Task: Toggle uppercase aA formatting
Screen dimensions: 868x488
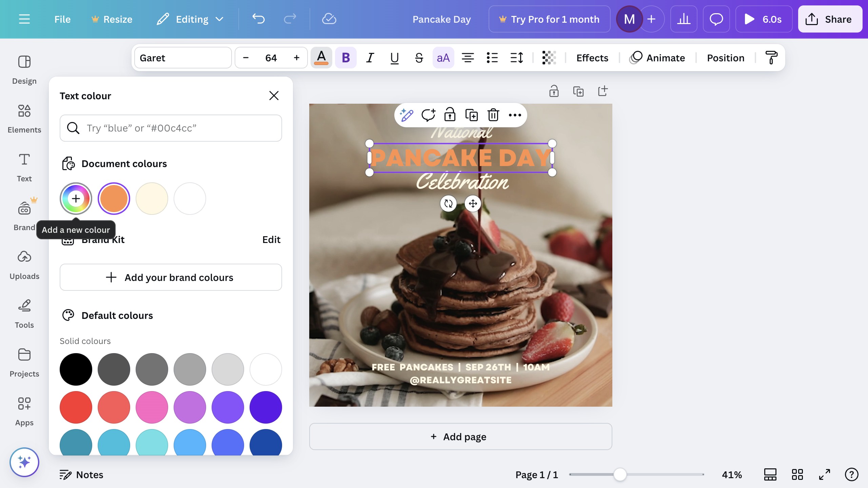Action: click(x=443, y=58)
